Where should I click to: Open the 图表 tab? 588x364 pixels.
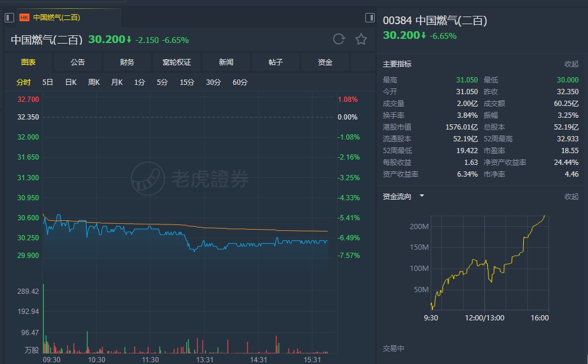coord(28,62)
